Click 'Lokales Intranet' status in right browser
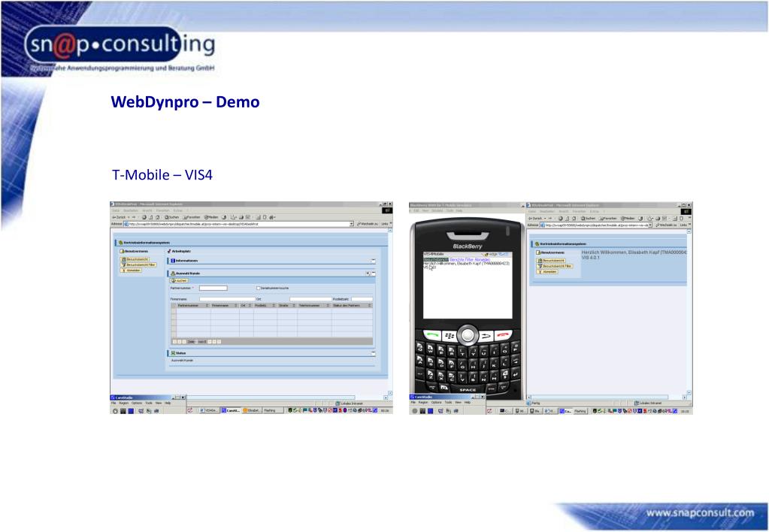Image resolution: width=769 pixels, height=532 pixels. click(x=649, y=403)
